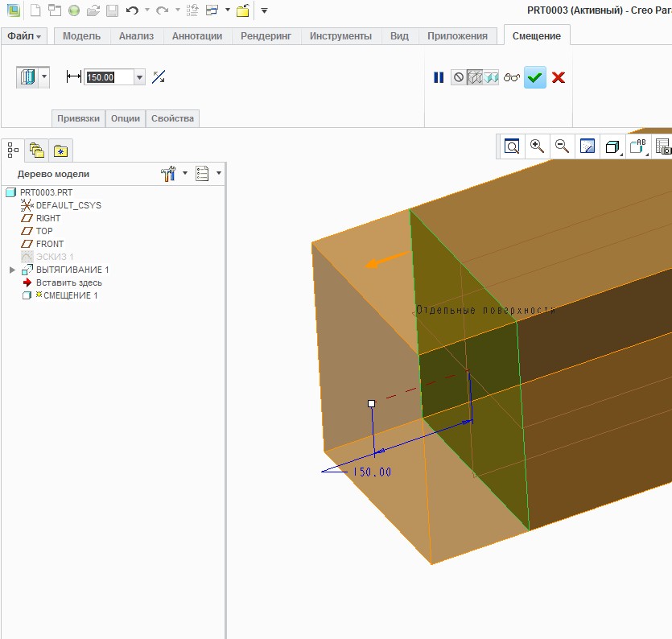The width and height of the screenshot is (672, 639).
Task: Click the model tree settings hammer icon
Action: click(168, 173)
